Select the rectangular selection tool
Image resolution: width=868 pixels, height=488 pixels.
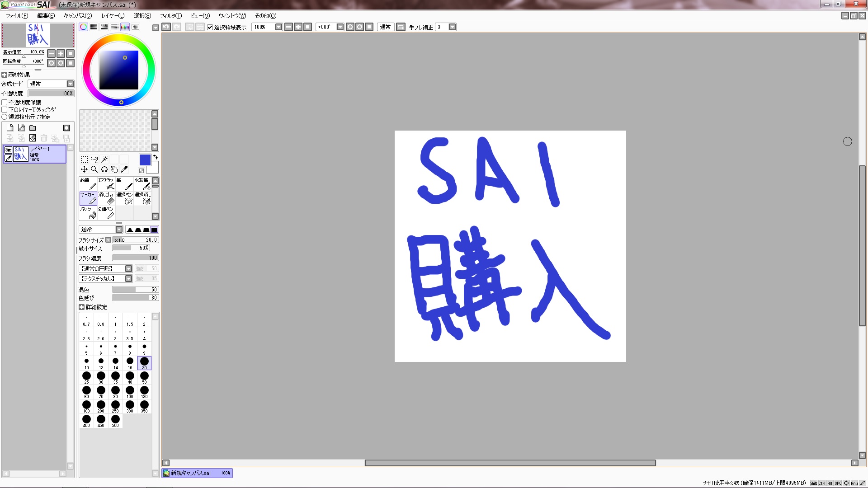[85, 160]
